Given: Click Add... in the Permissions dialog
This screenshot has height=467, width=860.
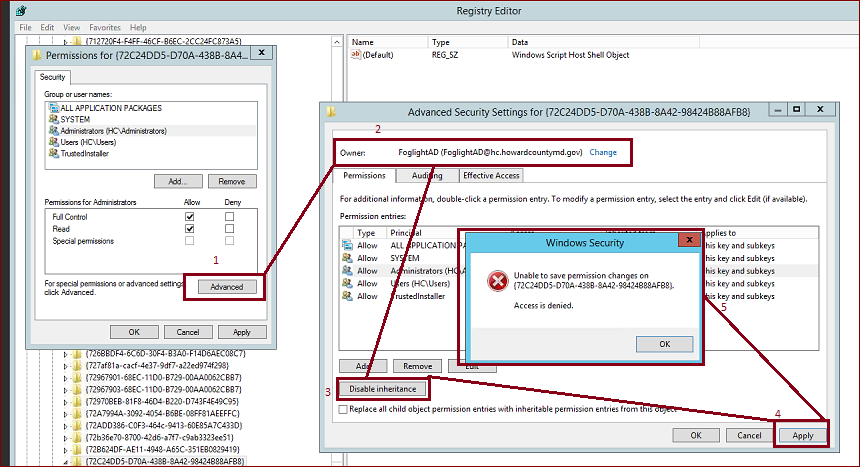Looking at the screenshot, I should (178, 181).
